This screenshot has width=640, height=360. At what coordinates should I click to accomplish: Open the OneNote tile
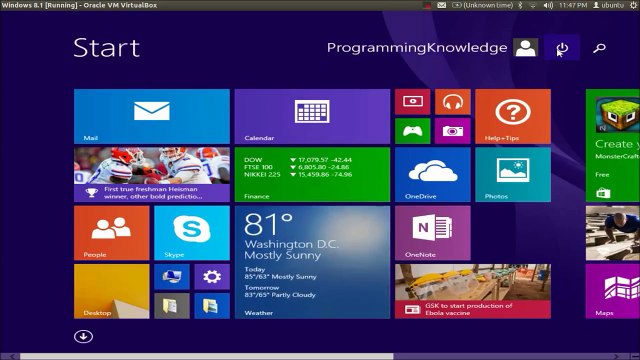(x=433, y=233)
